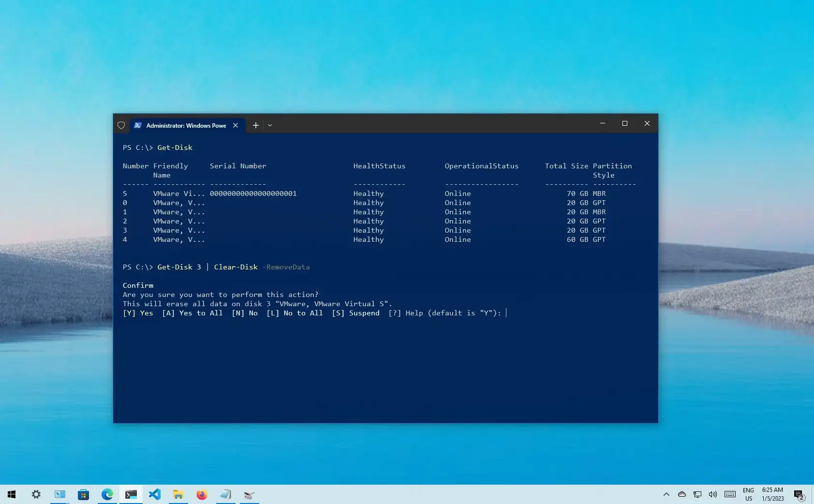This screenshot has width=814, height=504.
Task: Open a new terminal tab with the plus button
Action: 256,125
